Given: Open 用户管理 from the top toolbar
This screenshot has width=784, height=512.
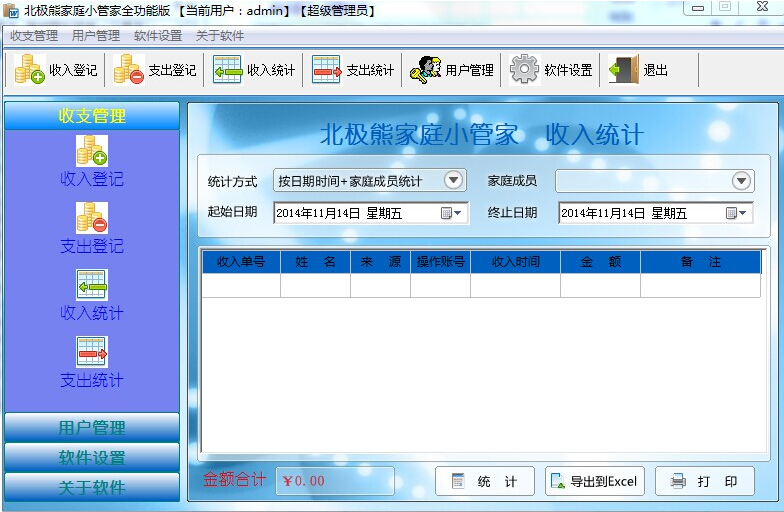Looking at the screenshot, I should point(452,70).
